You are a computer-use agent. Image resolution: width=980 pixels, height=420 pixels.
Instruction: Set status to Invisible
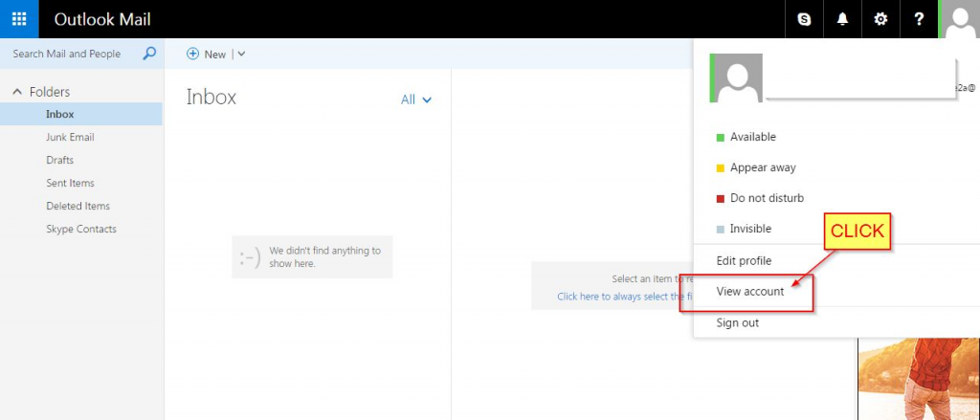coord(744,229)
